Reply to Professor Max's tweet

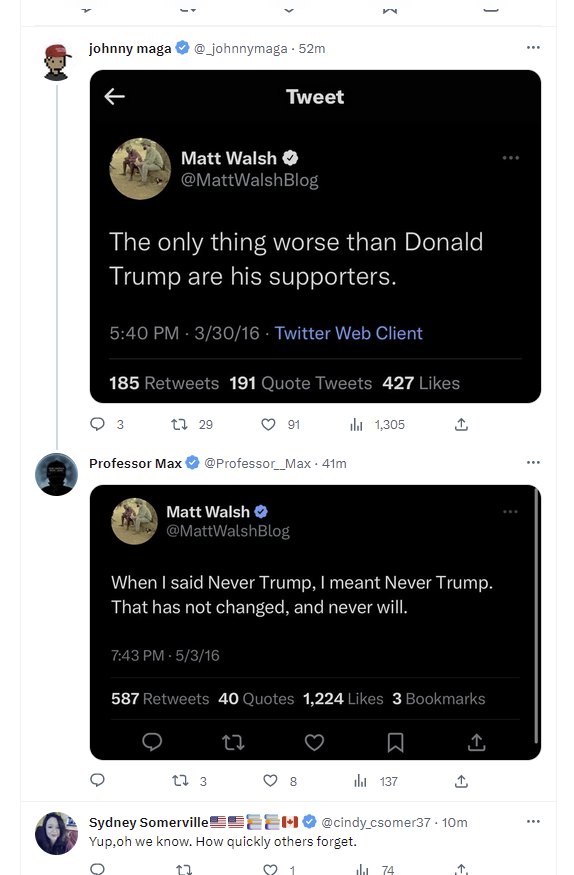click(x=98, y=781)
